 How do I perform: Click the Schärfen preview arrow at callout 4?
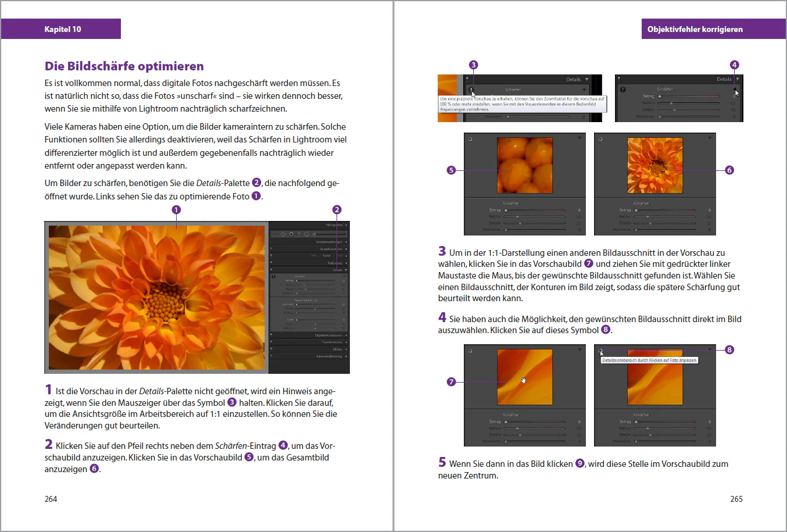pos(734,89)
